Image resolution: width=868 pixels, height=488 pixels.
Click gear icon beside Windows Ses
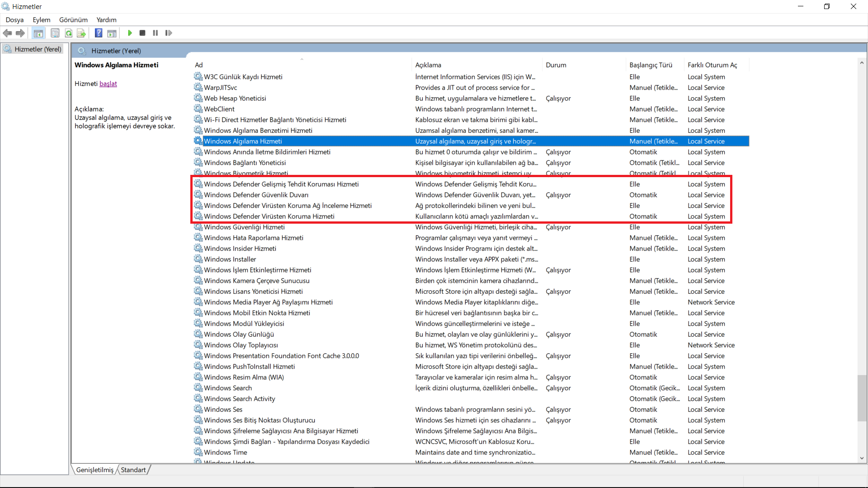(x=198, y=409)
